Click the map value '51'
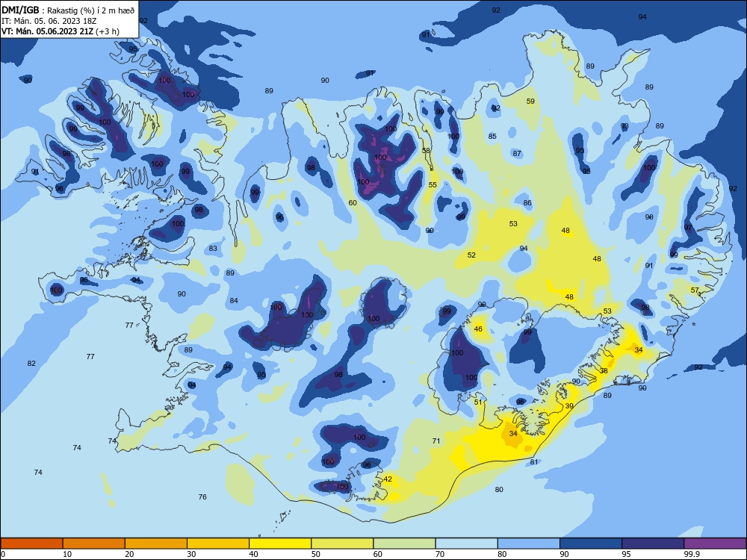Image resolution: width=747 pixels, height=560 pixels. (x=478, y=402)
